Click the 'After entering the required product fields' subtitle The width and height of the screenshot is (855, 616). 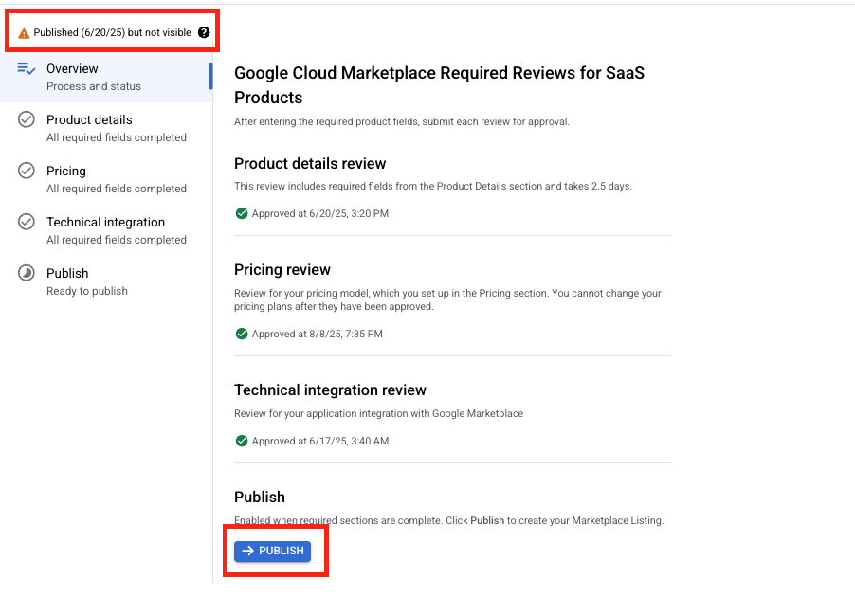(x=402, y=121)
